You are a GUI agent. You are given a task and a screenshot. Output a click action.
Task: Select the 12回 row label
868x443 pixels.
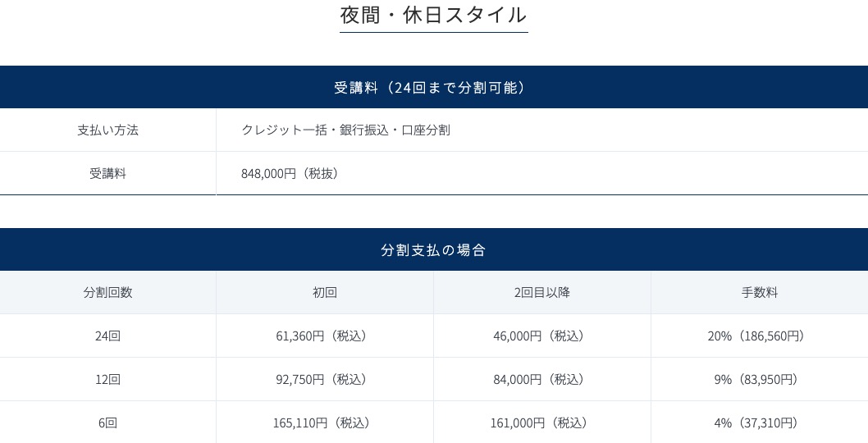tap(108, 379)
